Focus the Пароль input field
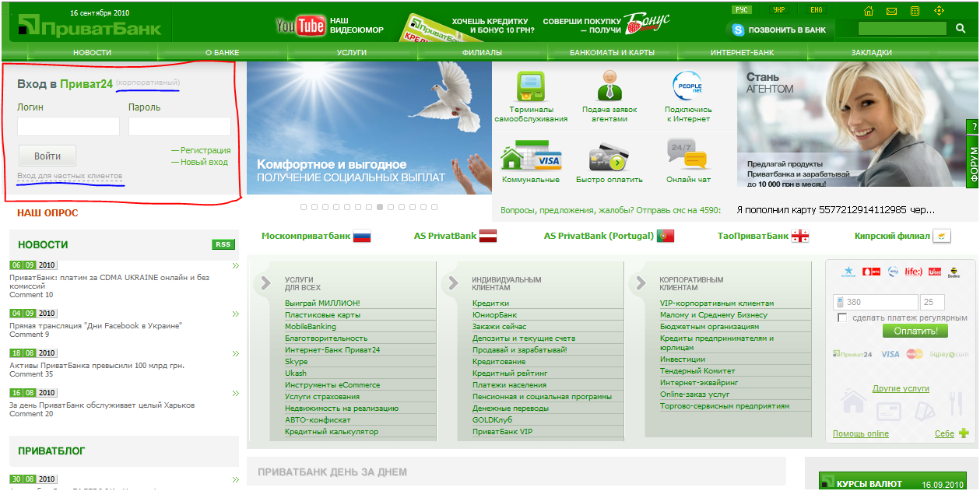 pyautogui.click(x=180, y=127)
